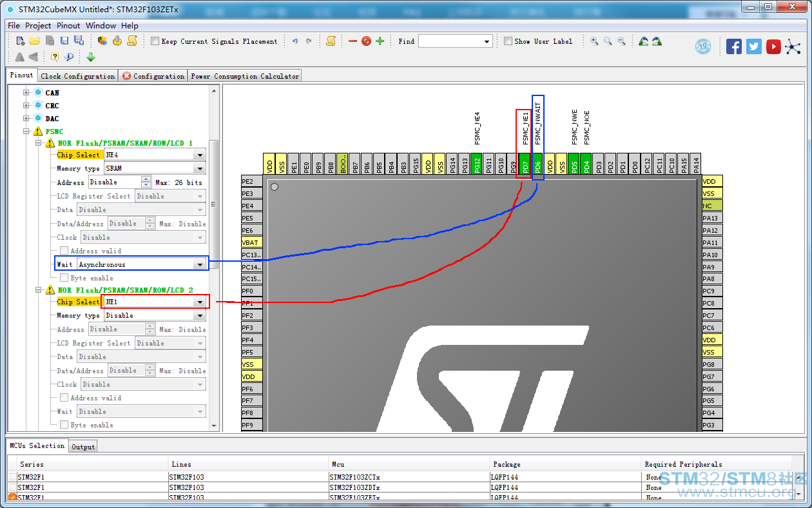The width and height of the screenshot is (812, 508).
Task: Click the PD7 pin on the chip
Action: pyautogui.click(x=525, y=165)
